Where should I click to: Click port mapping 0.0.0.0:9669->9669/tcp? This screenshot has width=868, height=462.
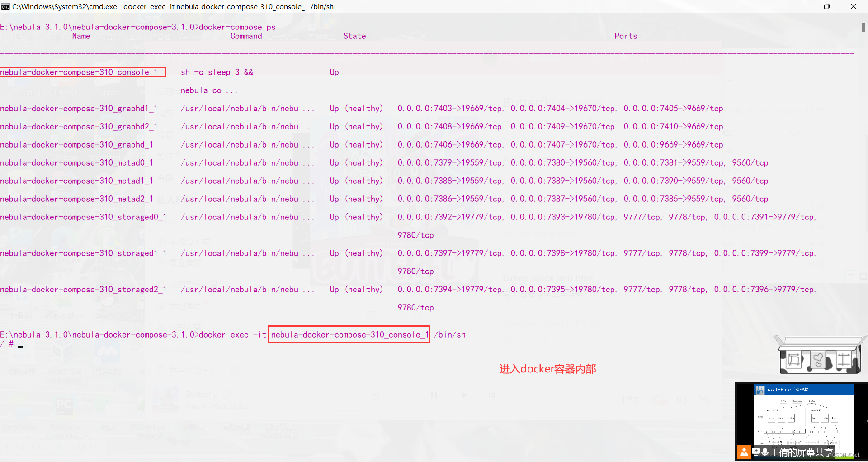click(x=673, y=144)
